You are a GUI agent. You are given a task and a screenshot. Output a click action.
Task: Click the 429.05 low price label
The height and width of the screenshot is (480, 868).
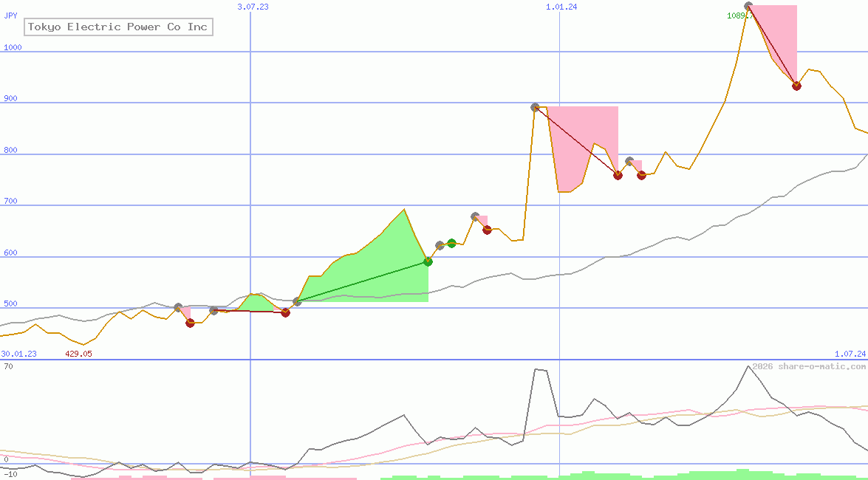(x=78, y=354)
